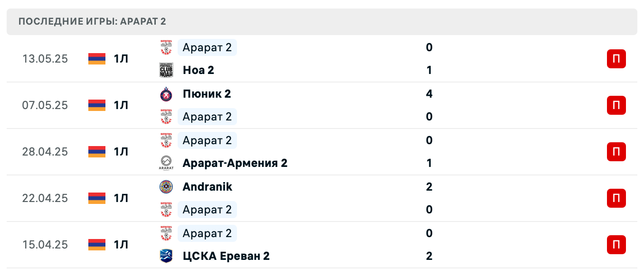Select the match row dated 28.04.25

(x=322, y=152)
